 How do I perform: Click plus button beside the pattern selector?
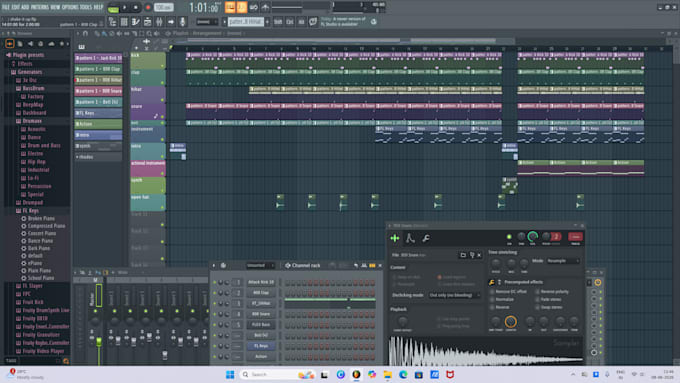tap(267, 22)
